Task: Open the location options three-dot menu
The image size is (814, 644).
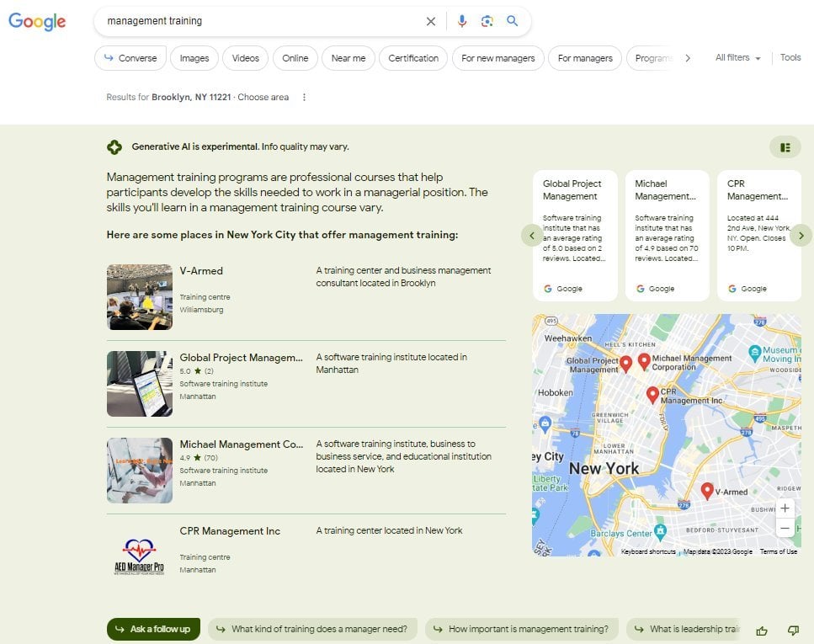Action: click(304, 97)
